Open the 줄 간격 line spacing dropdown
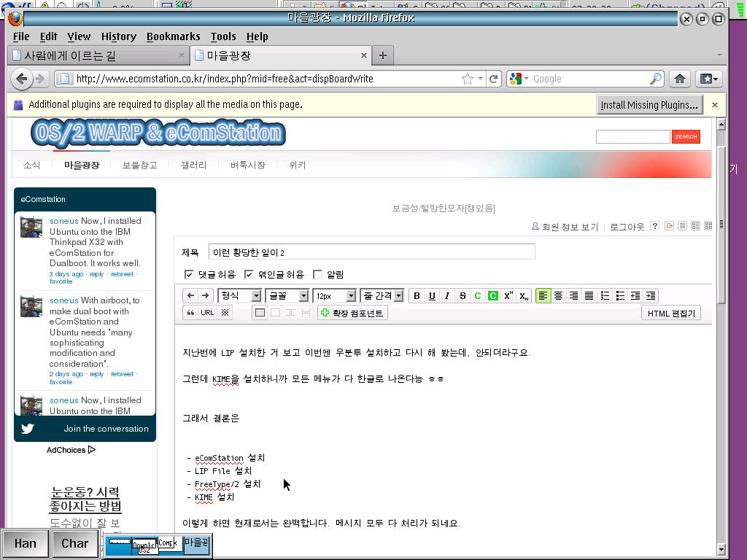This screenshot has width=747, height=560. click(382, 296)
